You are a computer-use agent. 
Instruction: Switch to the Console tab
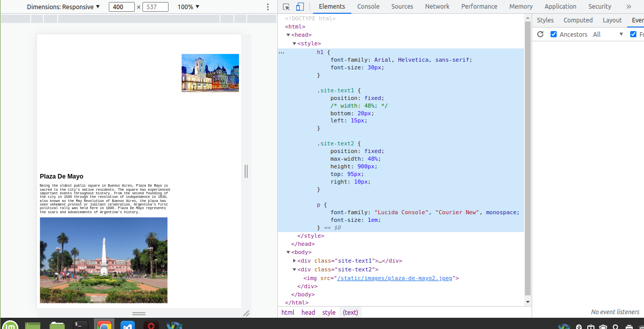pos(368,7)
